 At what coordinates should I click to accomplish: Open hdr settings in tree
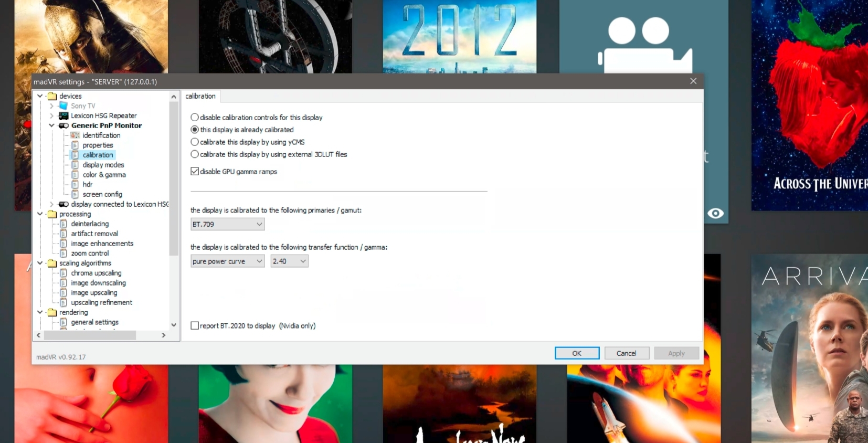click(x=88, y=185)
